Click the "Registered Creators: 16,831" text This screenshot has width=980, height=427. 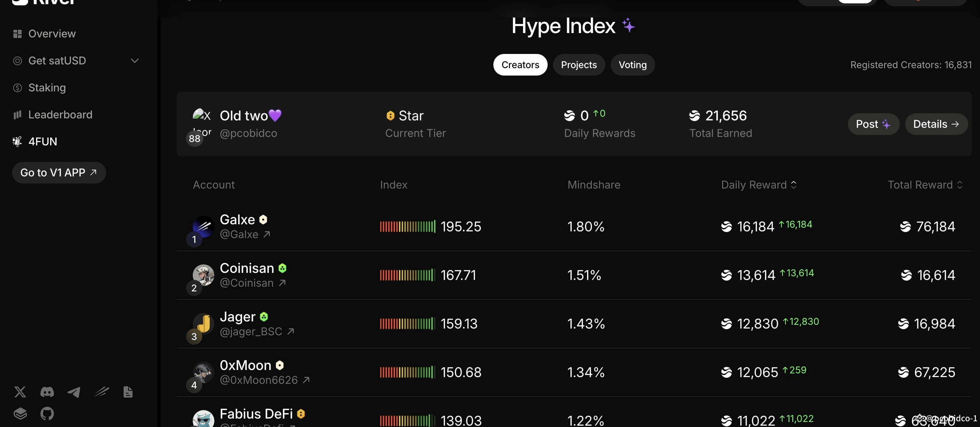(x=911, y=65)
